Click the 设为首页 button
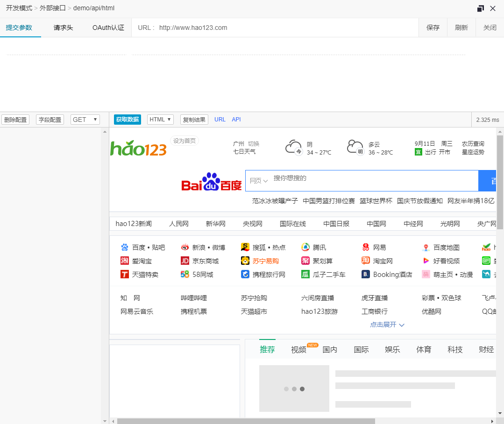The width and height of the screenshot is (504, 424). 185,141
